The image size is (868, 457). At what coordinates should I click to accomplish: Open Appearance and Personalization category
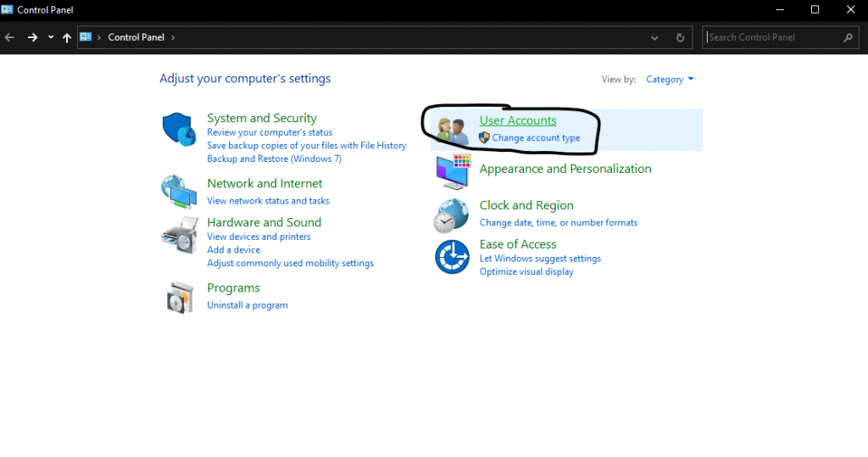[x=565, y=169]
